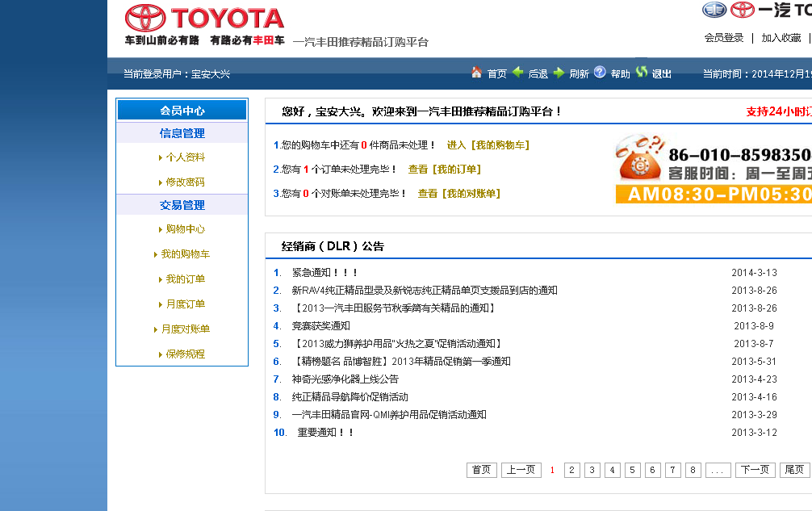Open 我的订单 in the sidebar
Screen dimensions: 812x511
[186, 279]
